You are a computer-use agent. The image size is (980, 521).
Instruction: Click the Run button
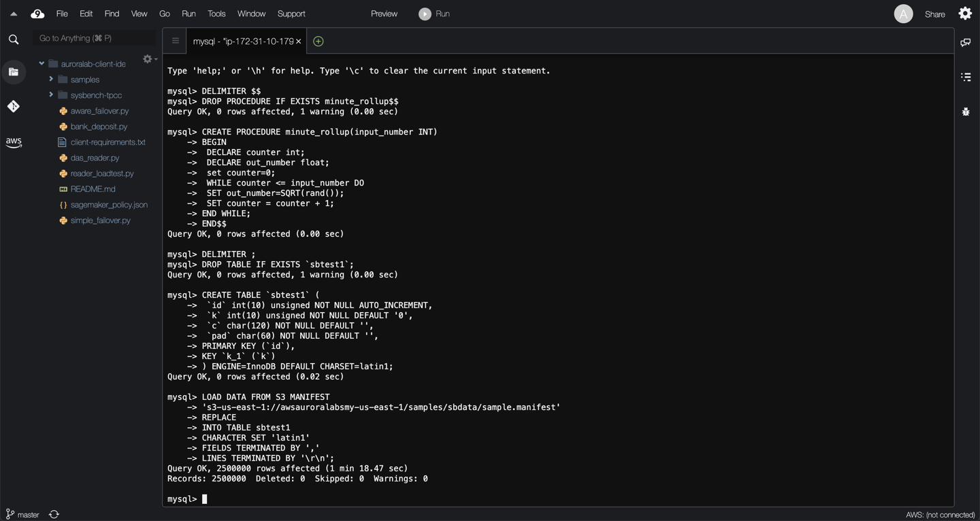434,14
